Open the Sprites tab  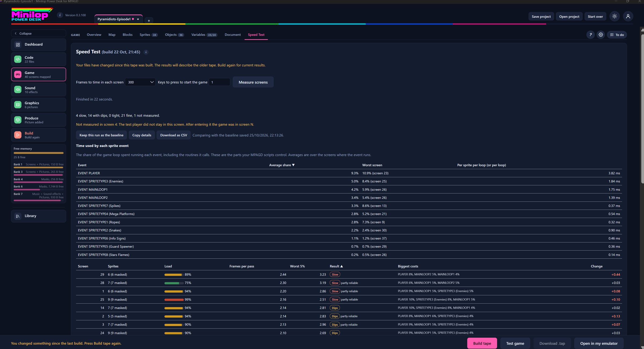point(148,35)
